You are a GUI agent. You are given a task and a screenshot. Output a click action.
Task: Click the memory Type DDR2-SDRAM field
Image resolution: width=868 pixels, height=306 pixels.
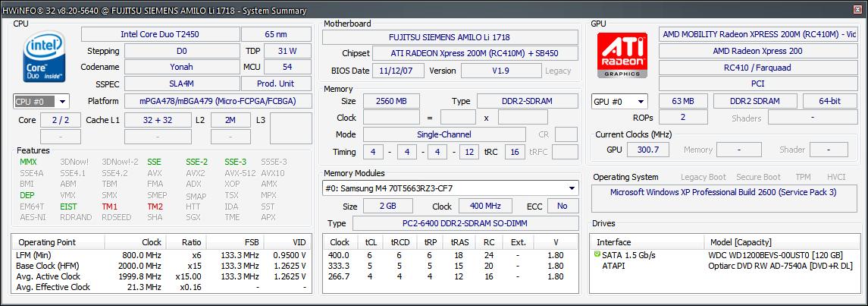(x=528, y=102)
